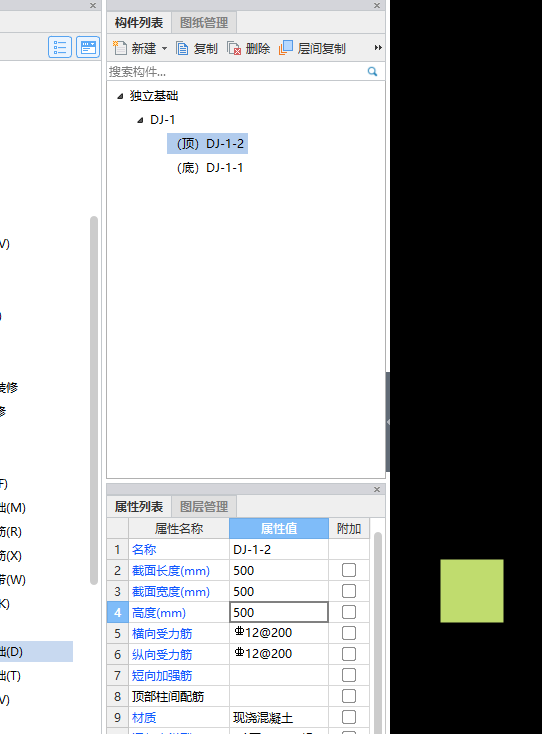
Task: Expand the toolbar overflow arrows
Action: coord(378,48)
